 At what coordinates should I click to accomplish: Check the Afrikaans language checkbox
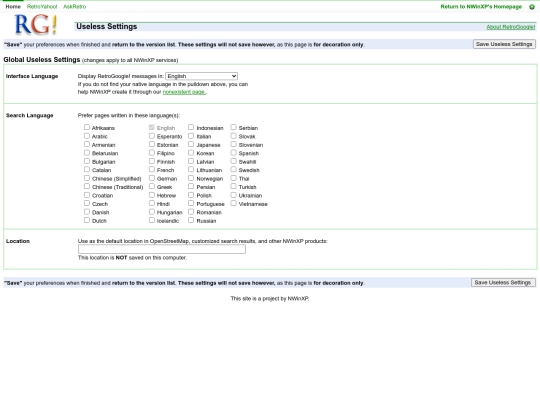[87, 127]
